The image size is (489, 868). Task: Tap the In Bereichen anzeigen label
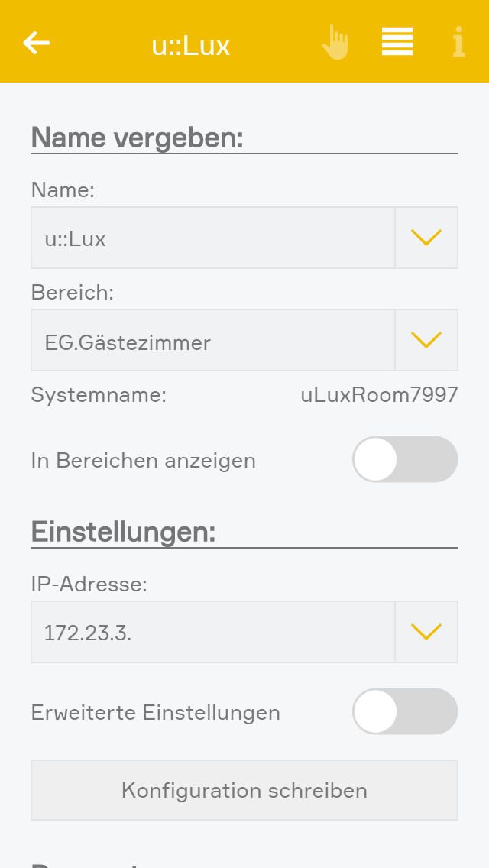[144, 461]
